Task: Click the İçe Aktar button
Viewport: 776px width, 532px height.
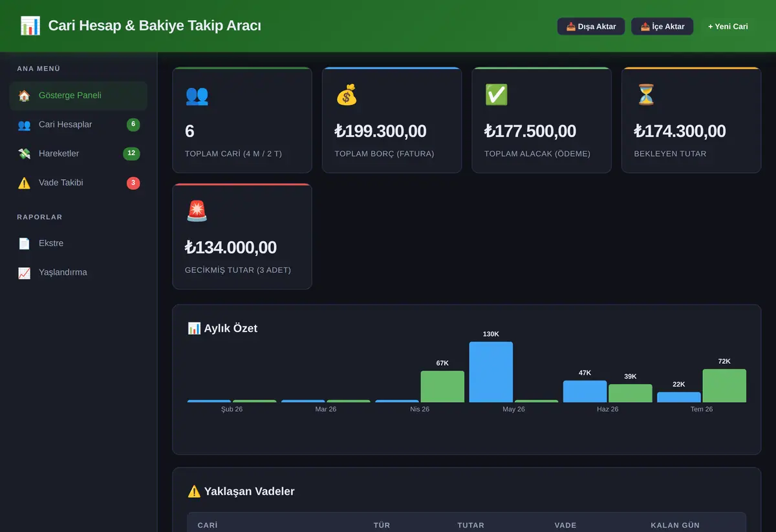Action: (x=662, y=27)
